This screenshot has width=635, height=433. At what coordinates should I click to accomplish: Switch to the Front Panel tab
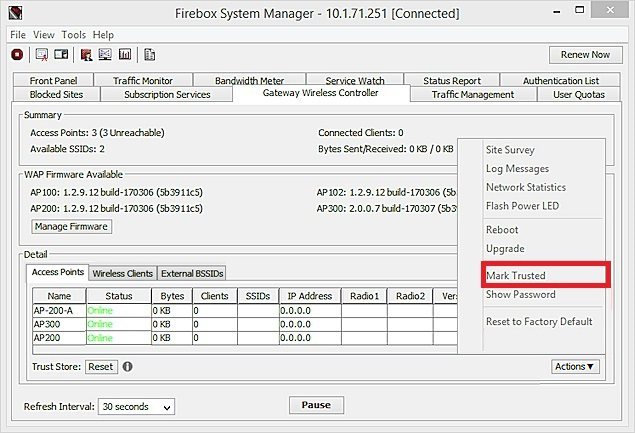tap(53, 80)
